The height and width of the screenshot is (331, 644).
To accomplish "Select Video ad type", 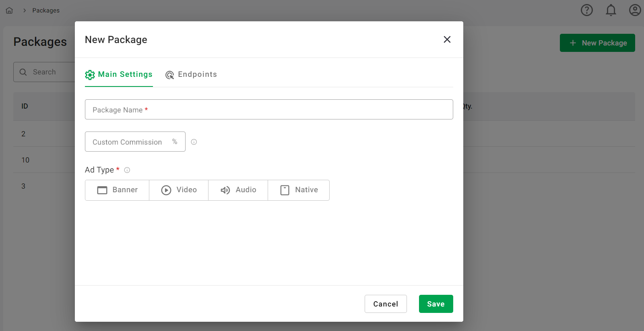I will 179,190.
